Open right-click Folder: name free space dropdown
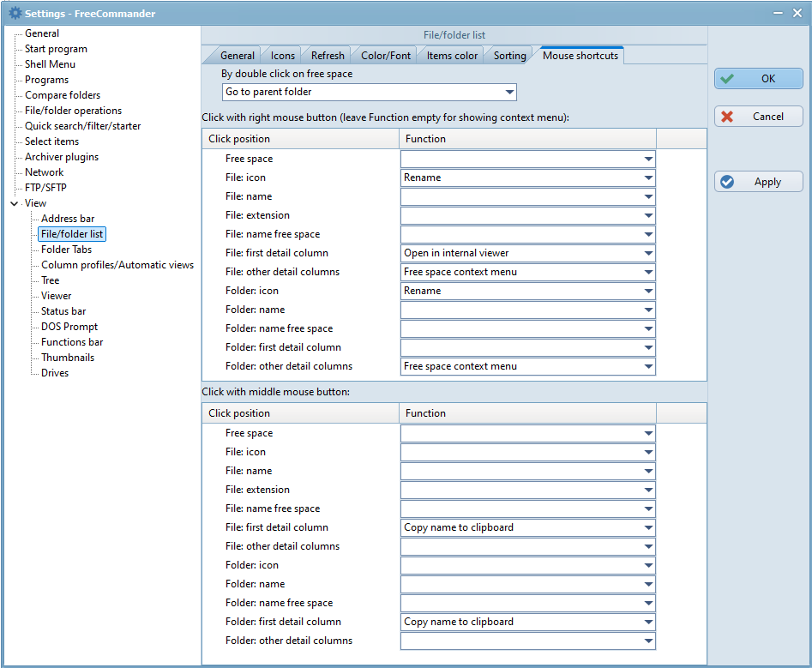This screenshot has height=668, width=812. click(527, 328)
